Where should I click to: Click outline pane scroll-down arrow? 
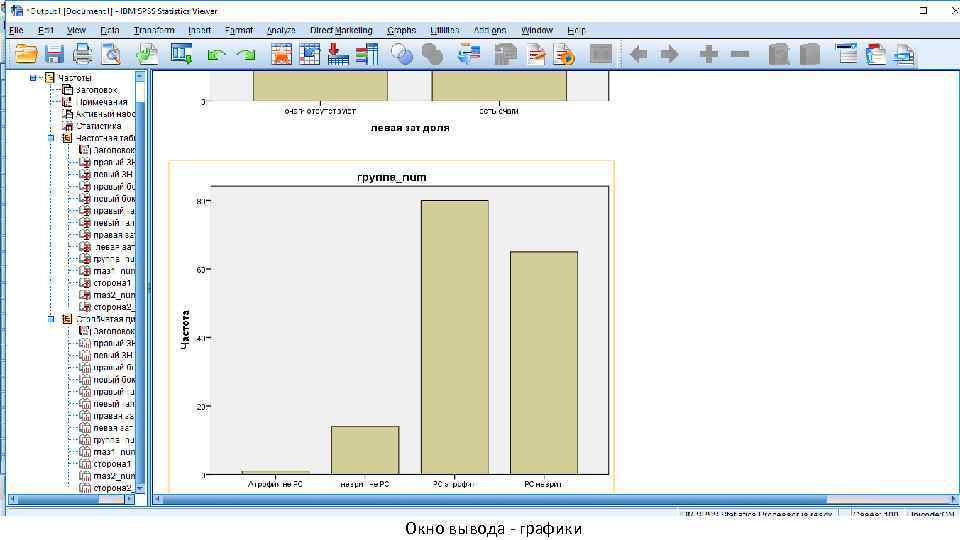point(140,489)
